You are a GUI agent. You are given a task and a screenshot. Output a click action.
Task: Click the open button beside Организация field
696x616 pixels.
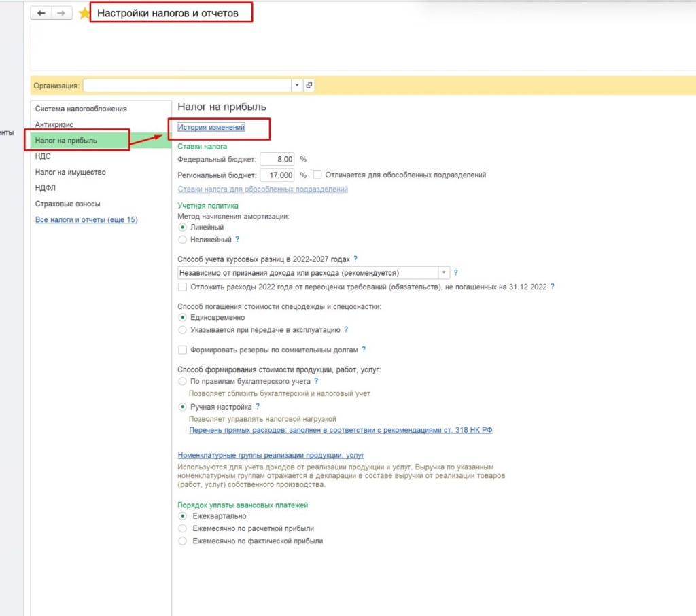[x=309, y=86]
